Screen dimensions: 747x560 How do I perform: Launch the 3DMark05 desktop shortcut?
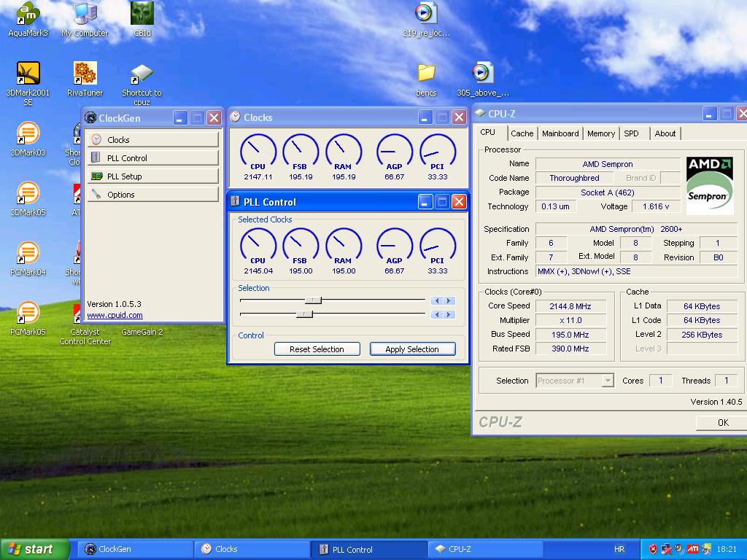point(28,199)
